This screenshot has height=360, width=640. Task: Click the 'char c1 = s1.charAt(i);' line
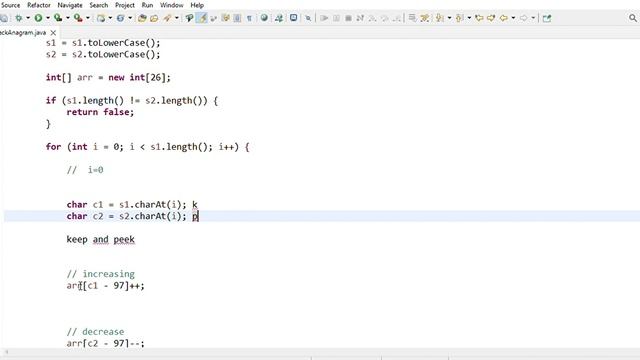coord(126,204)
